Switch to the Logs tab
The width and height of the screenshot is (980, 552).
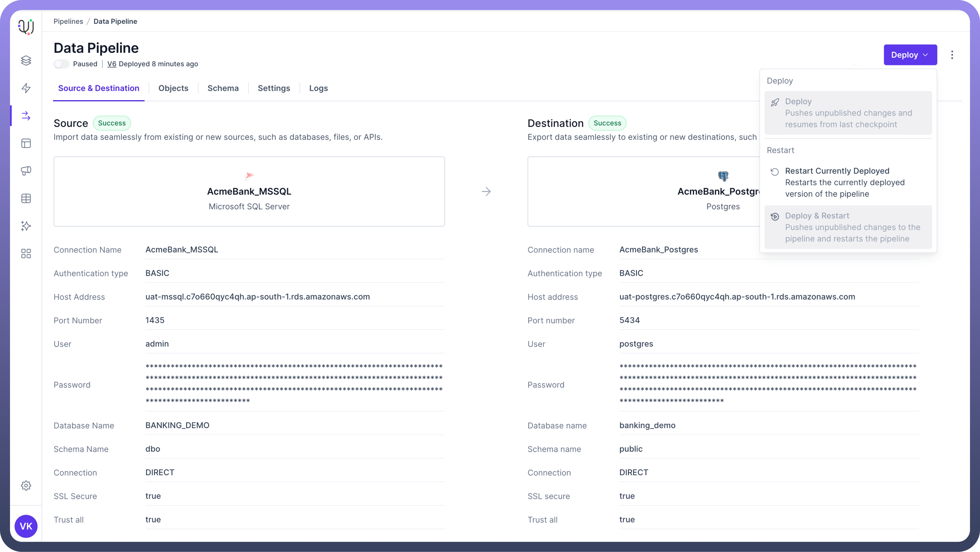318,88
